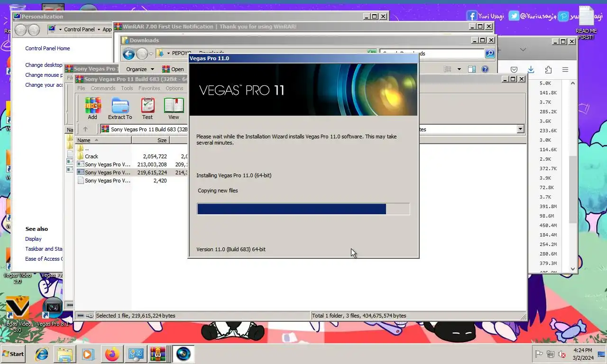Click Internet Explorer icon in taskbar
Image resolution: width=607 pixels, height=364 pixels.
tap(41, 354)
